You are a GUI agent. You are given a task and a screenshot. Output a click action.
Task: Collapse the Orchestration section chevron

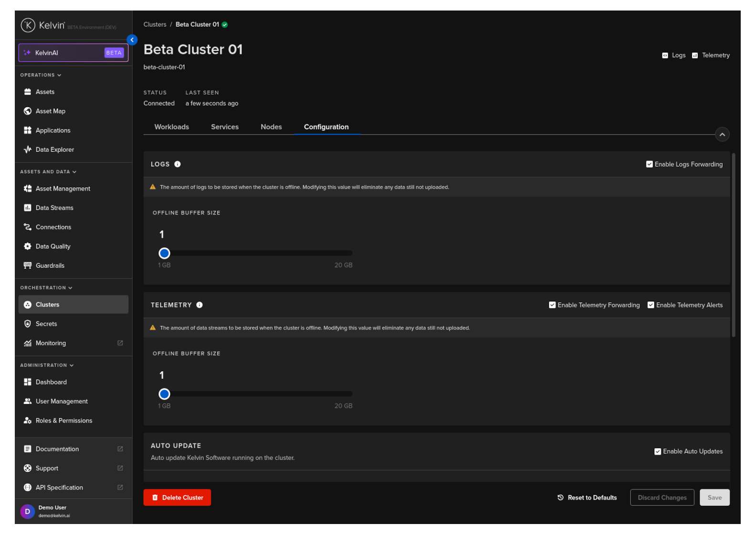pyautogui.click(x=70, y=288)
